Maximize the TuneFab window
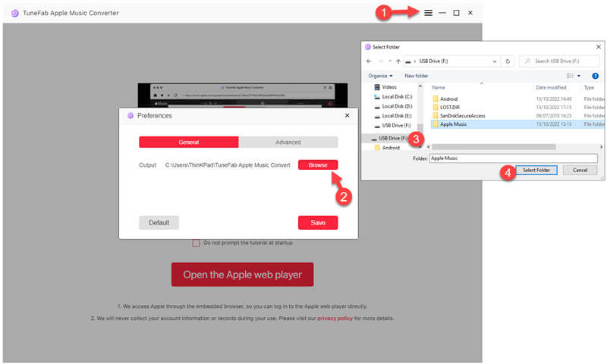 (457, 13)
